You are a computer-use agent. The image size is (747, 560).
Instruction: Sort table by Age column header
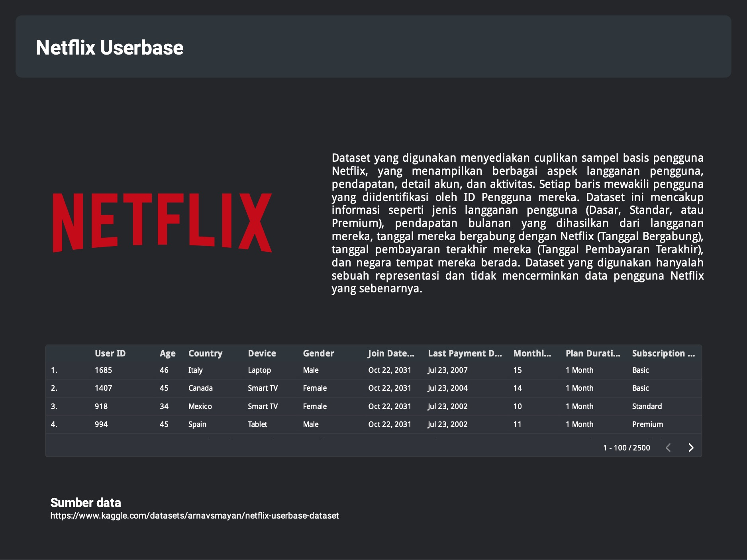click(x=167, y=353)
